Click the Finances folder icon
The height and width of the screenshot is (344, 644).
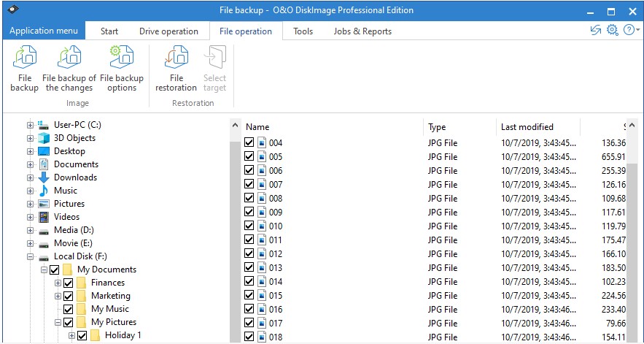[x=82, y=283]
